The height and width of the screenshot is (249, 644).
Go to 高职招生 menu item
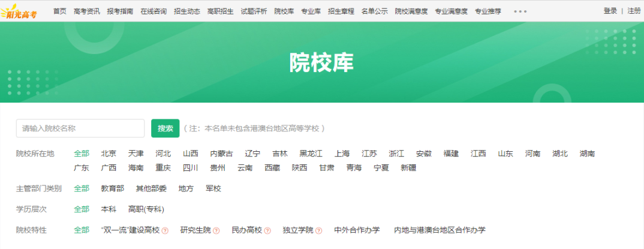(221, 11)
